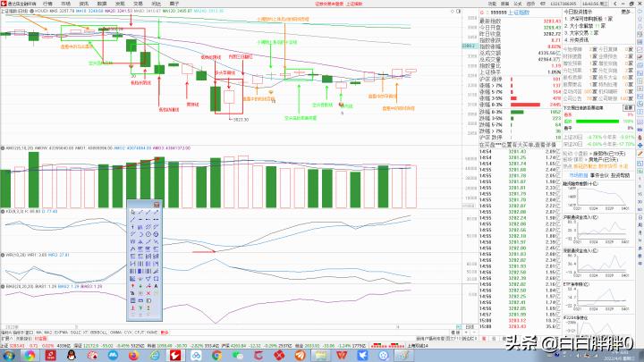Switch to the 投资帮助 tab
Screen dimensions: 644x362
620,175
